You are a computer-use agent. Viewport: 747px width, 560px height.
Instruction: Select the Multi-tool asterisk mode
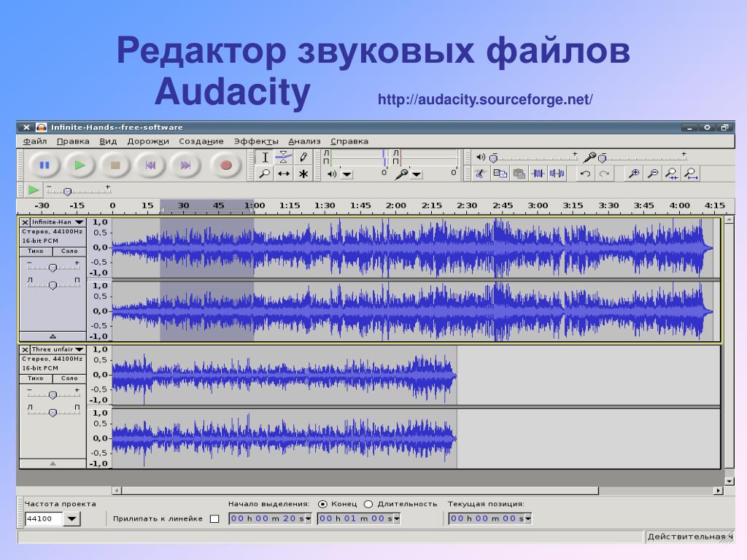tap(303, 174)
